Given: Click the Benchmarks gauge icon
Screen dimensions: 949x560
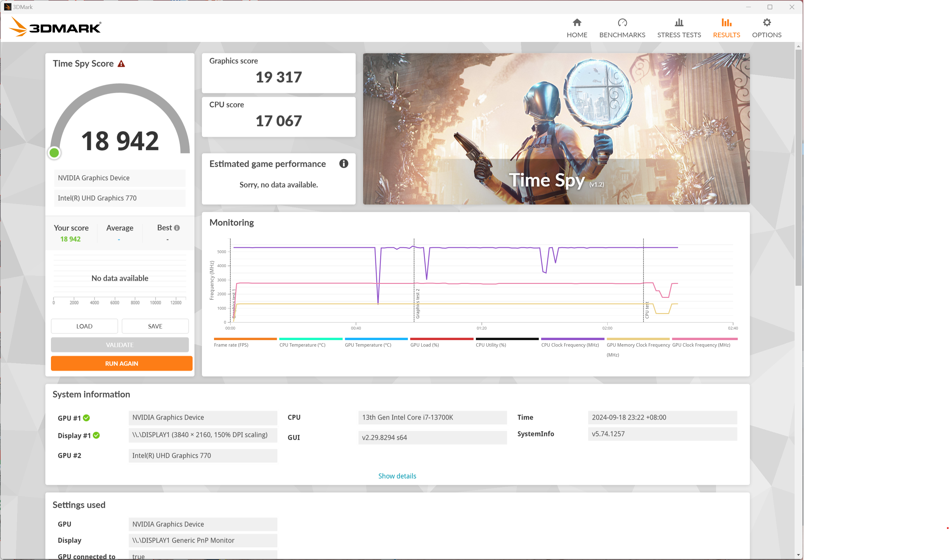Looking at the screenshot, I should (x=622, y=23).
